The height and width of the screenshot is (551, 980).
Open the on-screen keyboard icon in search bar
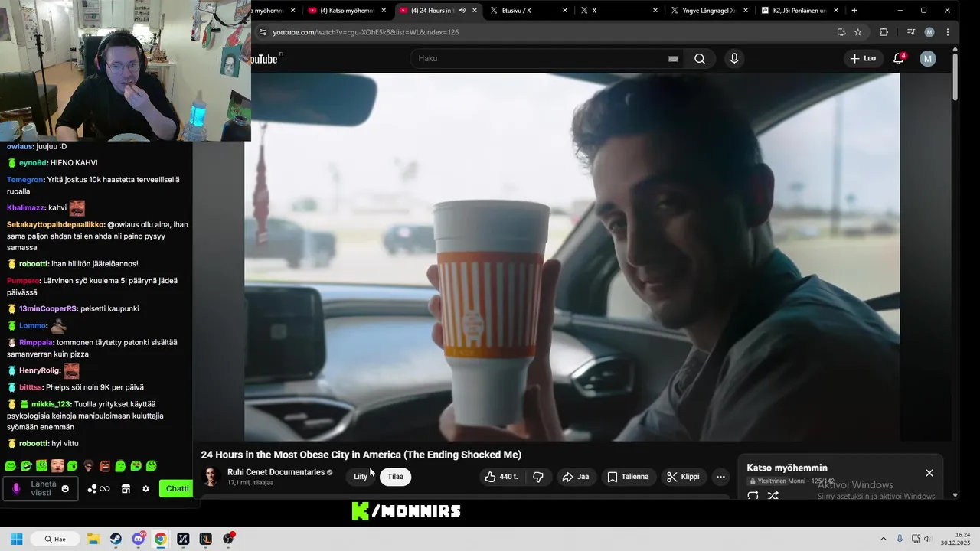point(673,59)
